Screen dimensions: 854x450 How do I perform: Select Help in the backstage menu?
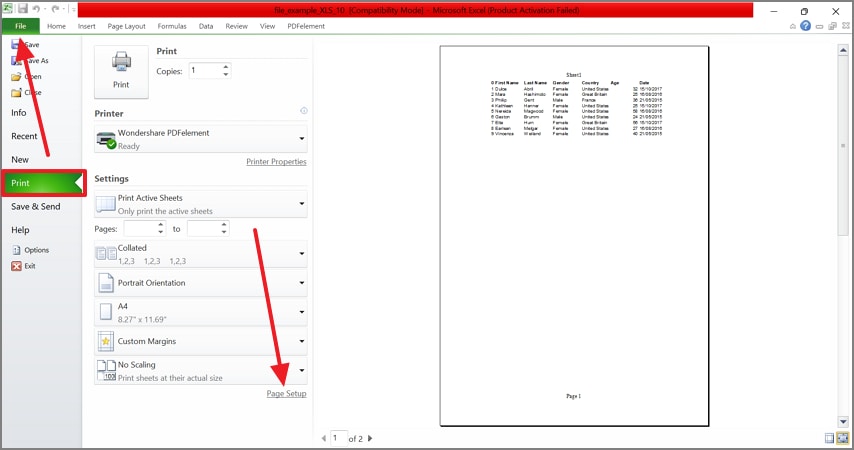click(x=20, y=230)
